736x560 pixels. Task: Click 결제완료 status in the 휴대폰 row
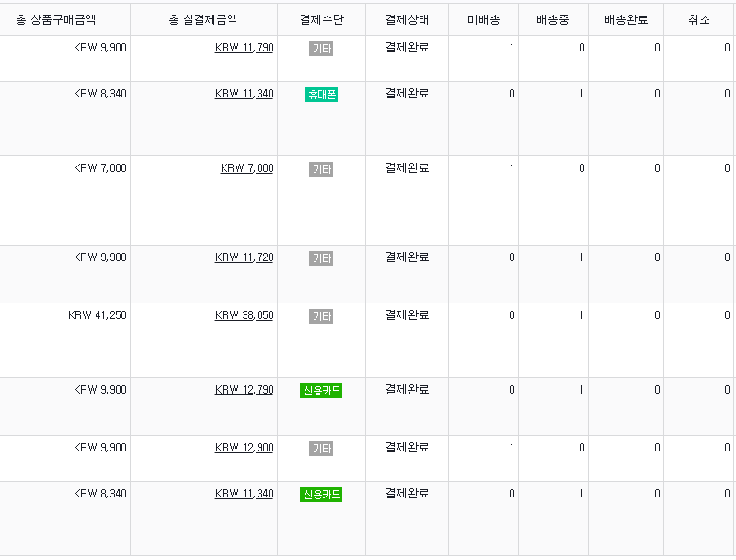(x=407, y=94)
